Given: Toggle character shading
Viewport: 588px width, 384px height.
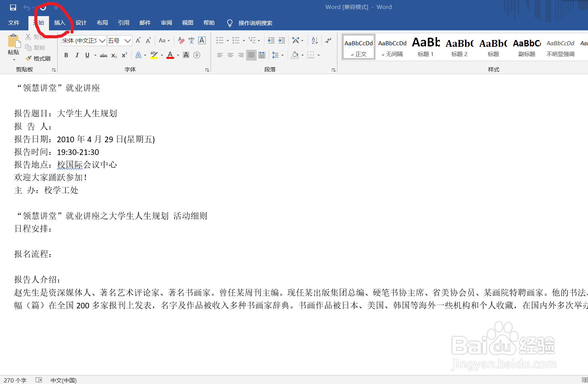Looking at the screenshot, I should 186,55.
